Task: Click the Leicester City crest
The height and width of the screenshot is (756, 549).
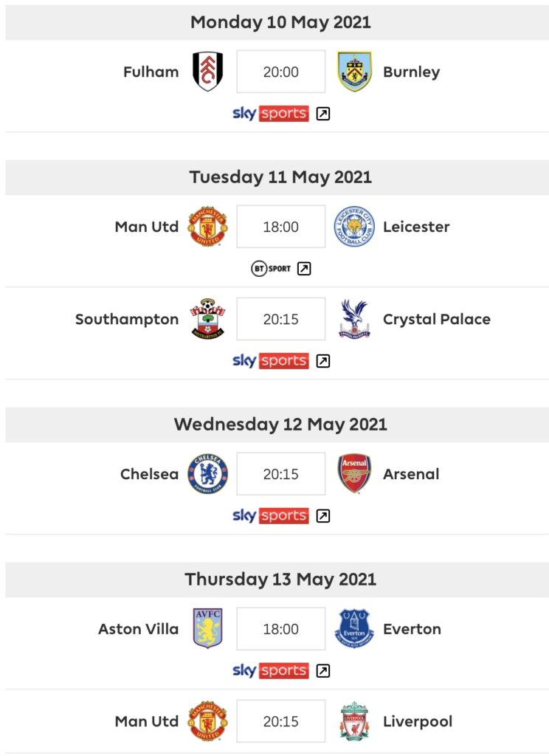Action: click(354, 227)
